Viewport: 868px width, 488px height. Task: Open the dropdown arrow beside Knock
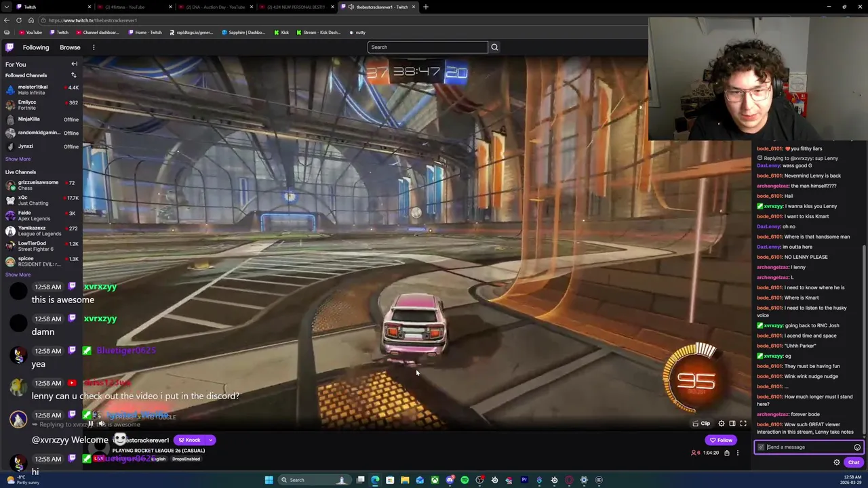coord(210,440)
